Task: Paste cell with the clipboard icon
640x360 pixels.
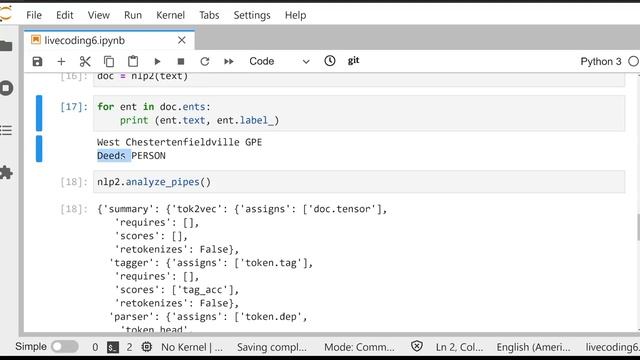Action: [x=133, y=61]
